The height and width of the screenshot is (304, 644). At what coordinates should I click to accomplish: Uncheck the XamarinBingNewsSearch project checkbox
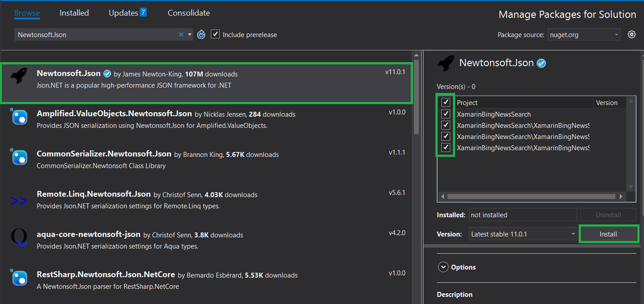tap(446, 114)
